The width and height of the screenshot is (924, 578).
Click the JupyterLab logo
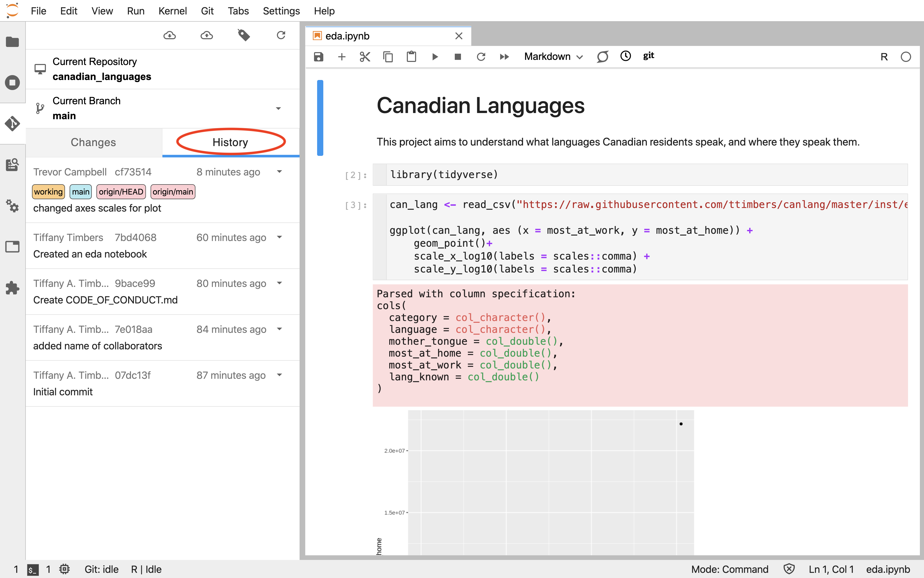coord(12,11)
